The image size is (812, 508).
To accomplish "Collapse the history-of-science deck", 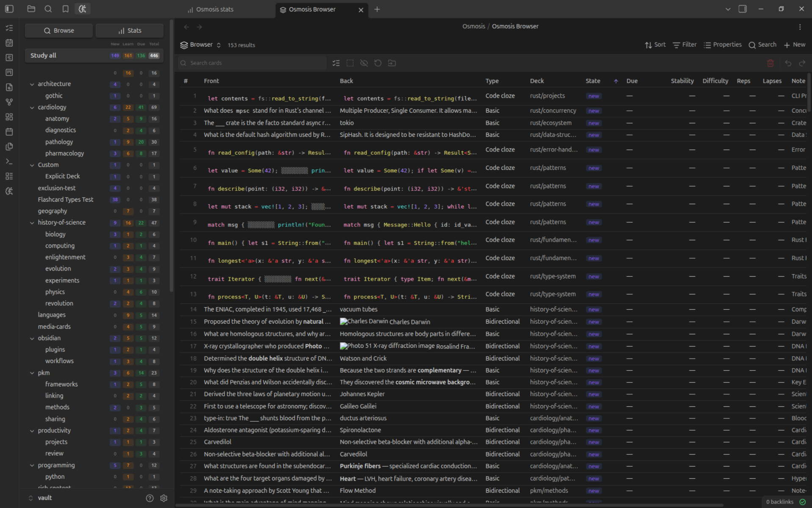I will pos(32,223).
